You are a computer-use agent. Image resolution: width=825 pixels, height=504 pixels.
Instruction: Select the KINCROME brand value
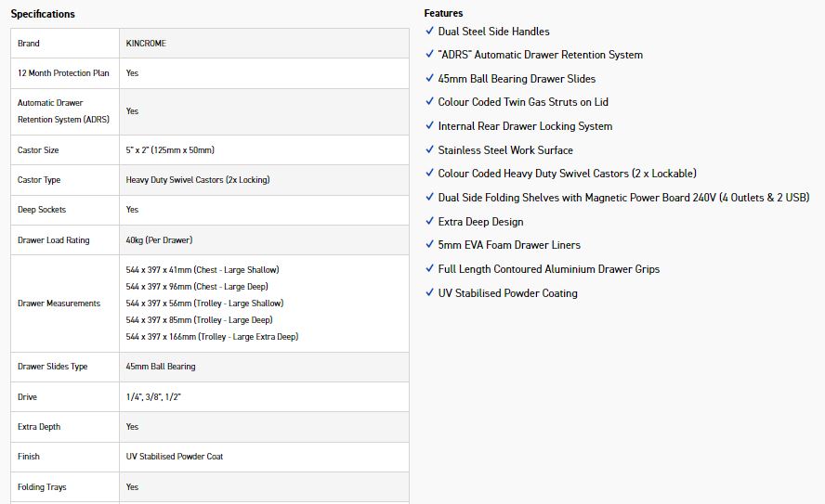tap(146, 44)
